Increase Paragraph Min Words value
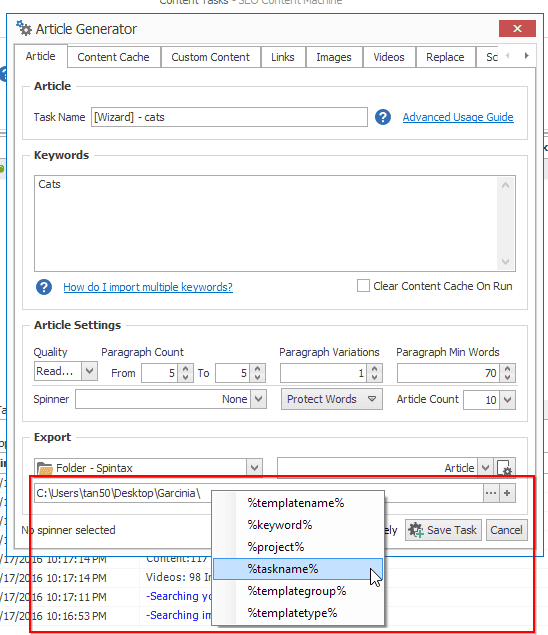This screenshot has height=635, width=548. pyautogui.click(x=507, y=369)
